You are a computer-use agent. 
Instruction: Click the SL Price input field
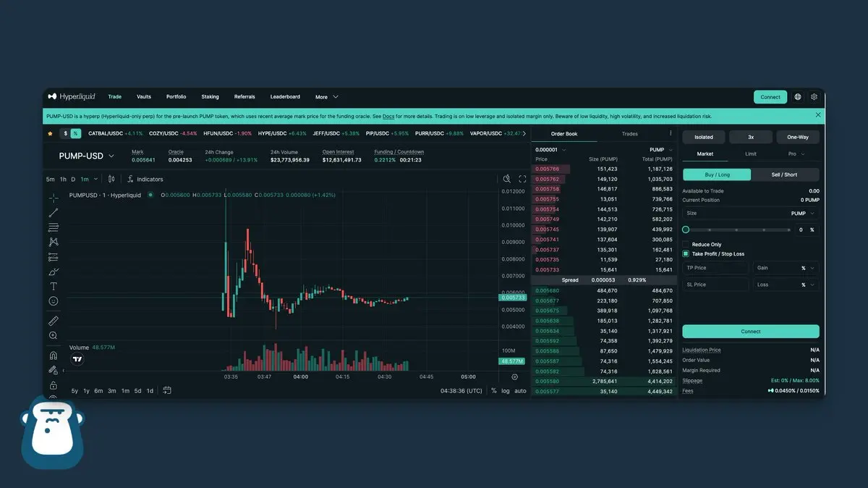point(715,285)
